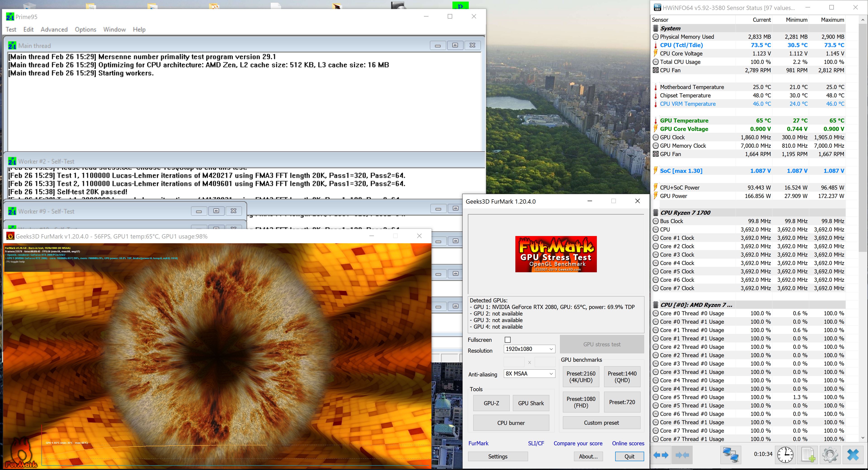Enable the Fullscreen checkbox in FurMark
Viewport: 868px width, 470px height.
tap(507, 340)
